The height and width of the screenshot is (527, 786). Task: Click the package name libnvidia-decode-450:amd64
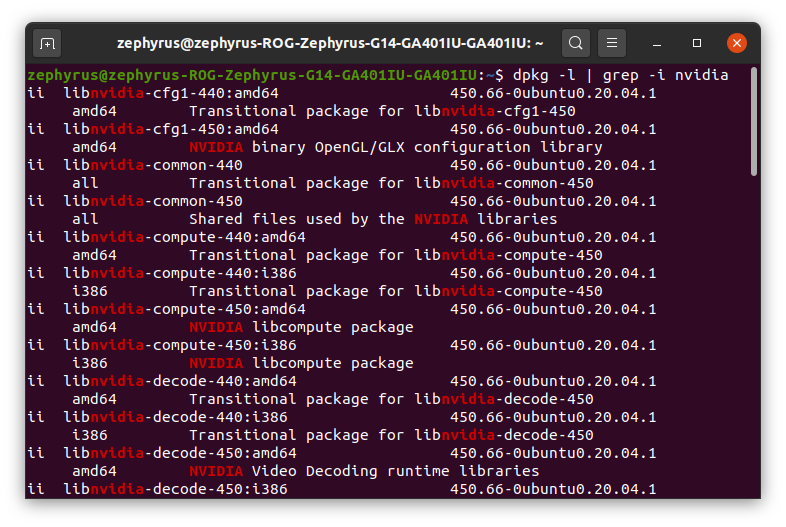180,454
